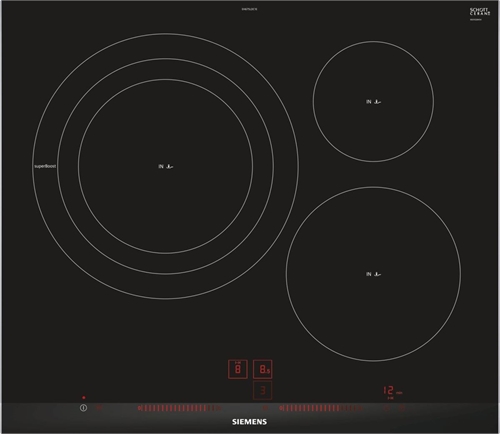Select the zone display showing 8.5

tap(263, 369)
